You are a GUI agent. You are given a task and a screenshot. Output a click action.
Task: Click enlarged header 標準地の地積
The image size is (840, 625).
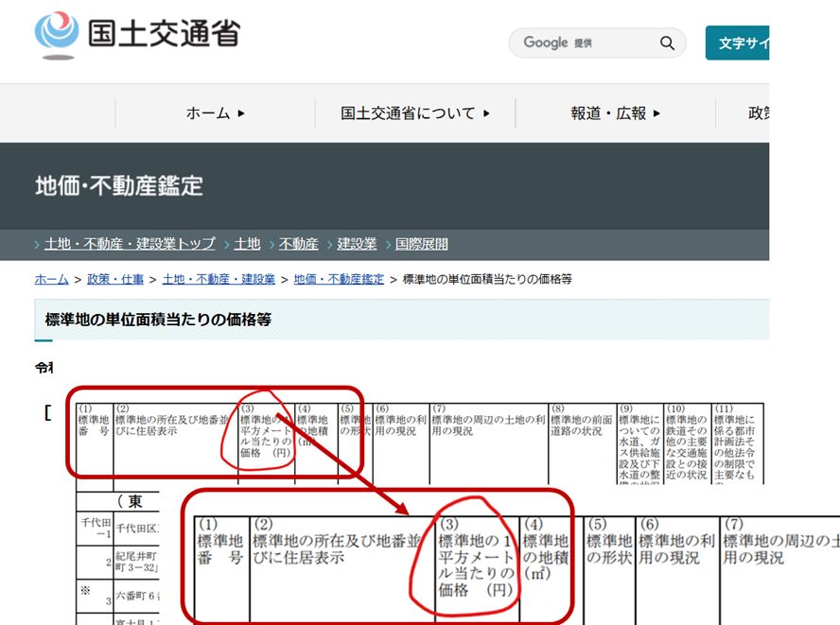[x=546, y=557]
